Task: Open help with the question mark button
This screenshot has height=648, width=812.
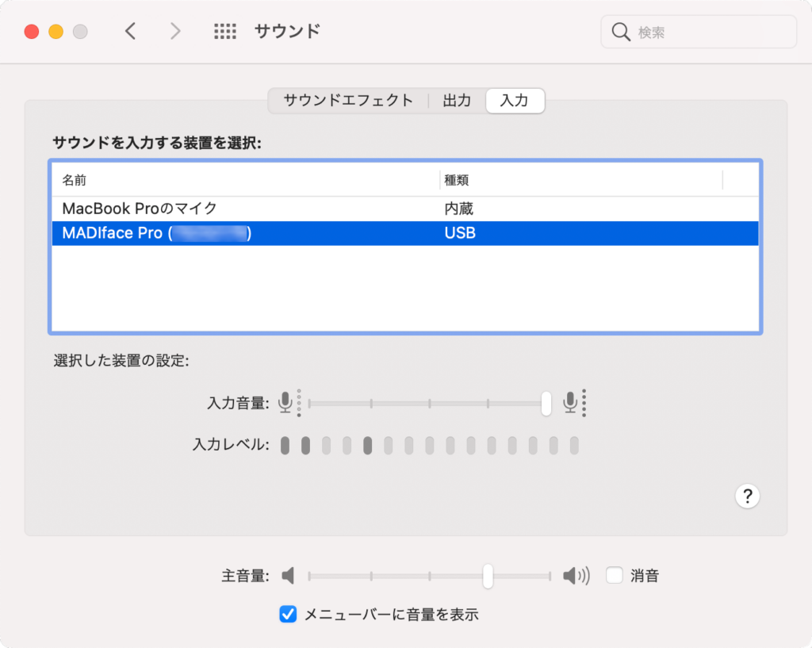Action: 746,497
